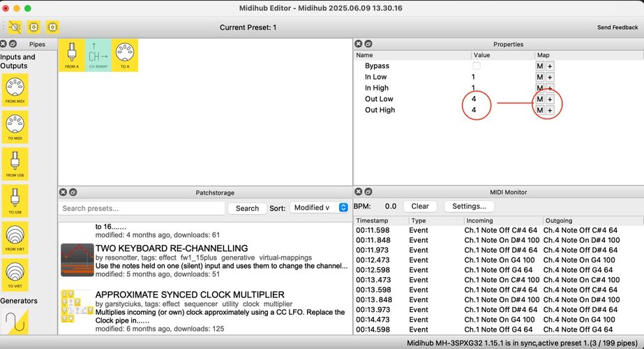The width and height of the screenshot is (644, 349).
Task: Select the CH REMAP pipe in canvas
Action: click(98, 55)
